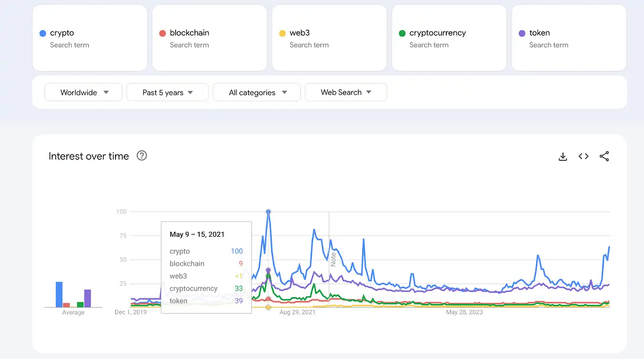Click the blue crypto average bar
Viewport: 644px width, 359px height.
click(59, 294)
